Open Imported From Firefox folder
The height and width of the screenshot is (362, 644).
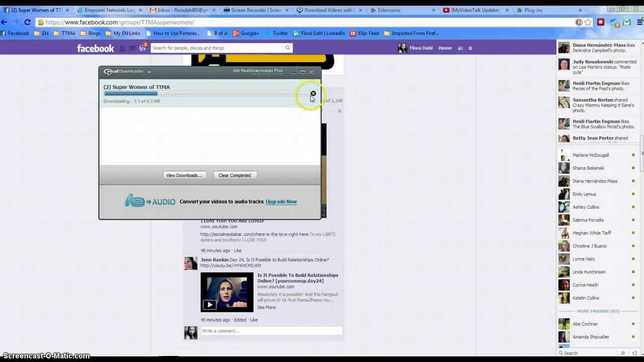[412, 33]
